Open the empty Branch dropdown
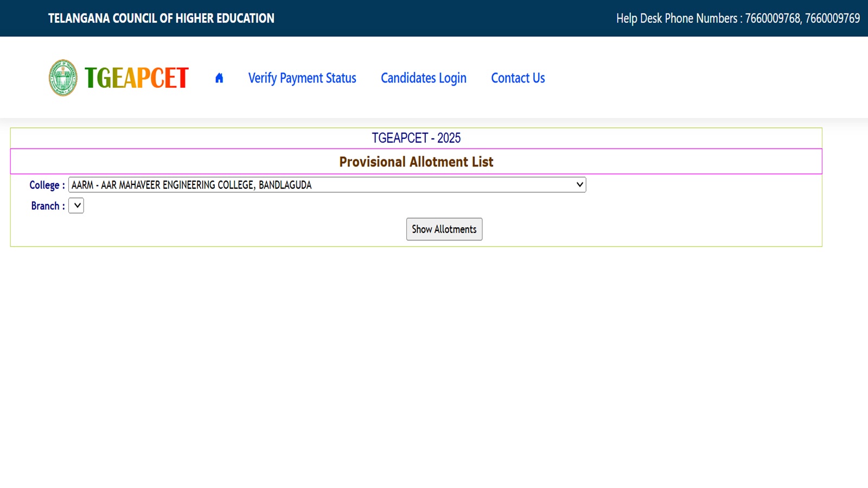 pyautogui.click(x=76, y=206)
